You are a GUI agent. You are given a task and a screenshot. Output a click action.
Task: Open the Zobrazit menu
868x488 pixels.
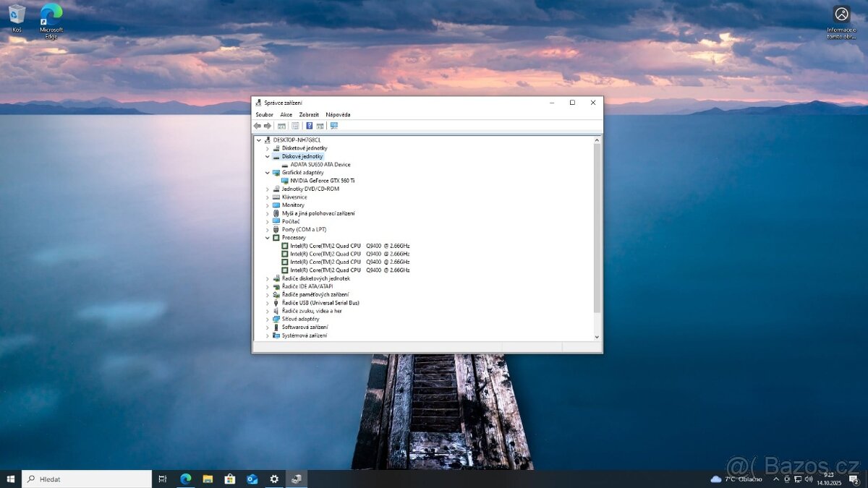[x=309, y=114]
